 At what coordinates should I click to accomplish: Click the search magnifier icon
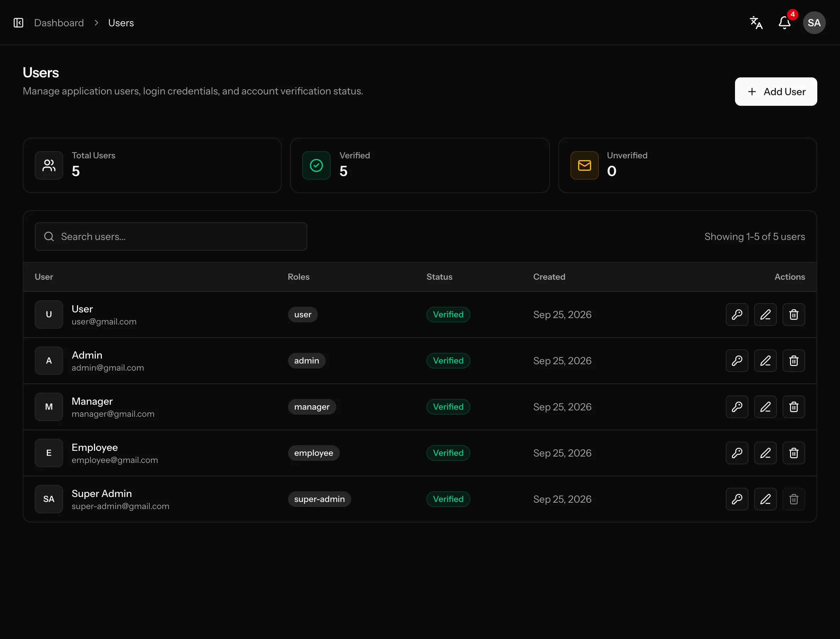coord(49,236)
